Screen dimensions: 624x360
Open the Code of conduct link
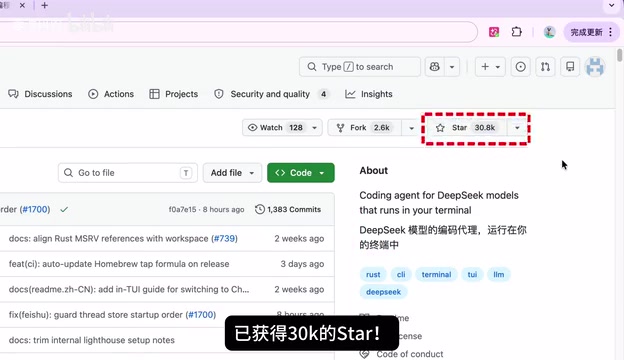pyautogui.click(x=410, y=354)
